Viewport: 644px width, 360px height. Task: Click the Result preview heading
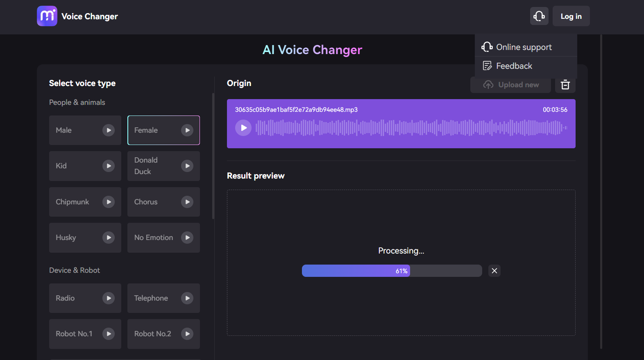point(256,176)
